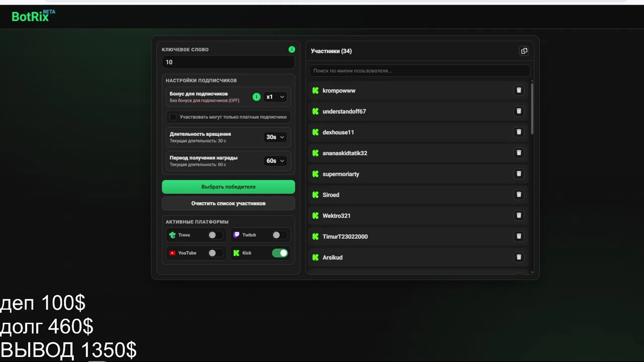Enable the YouTube platform toggle
This screenshot has width=644, height=362.
point(215,253)
